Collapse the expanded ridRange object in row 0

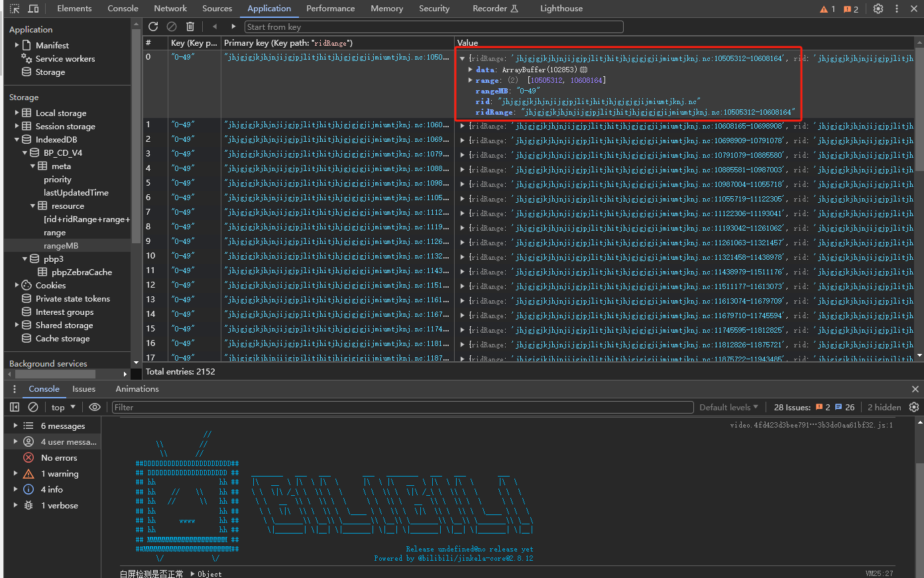pyautogui.click(x=462, y=58)
